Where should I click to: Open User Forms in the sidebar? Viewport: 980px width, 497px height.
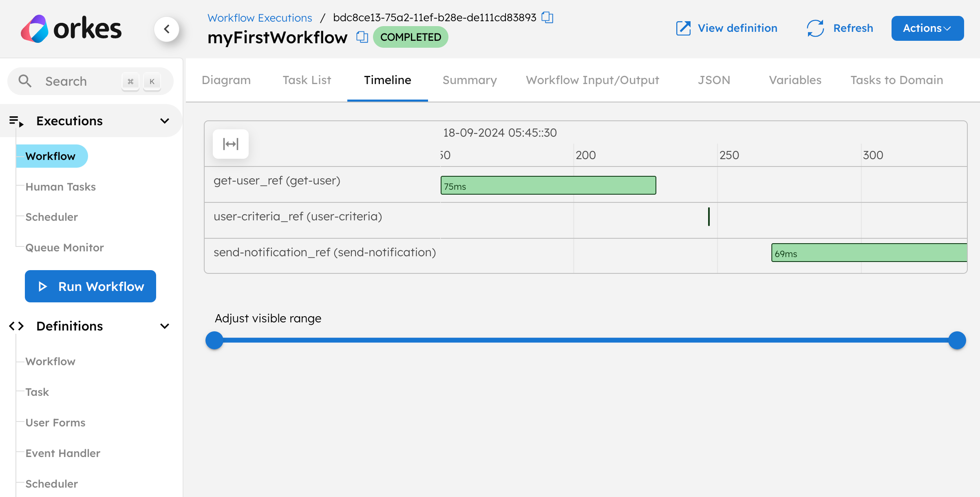point(55,422)
